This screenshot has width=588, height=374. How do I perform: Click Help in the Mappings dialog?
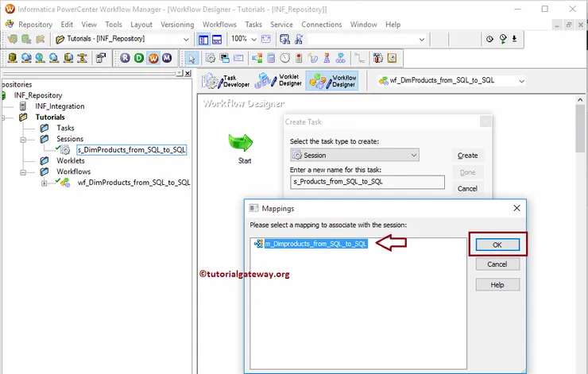click(497, 285)
